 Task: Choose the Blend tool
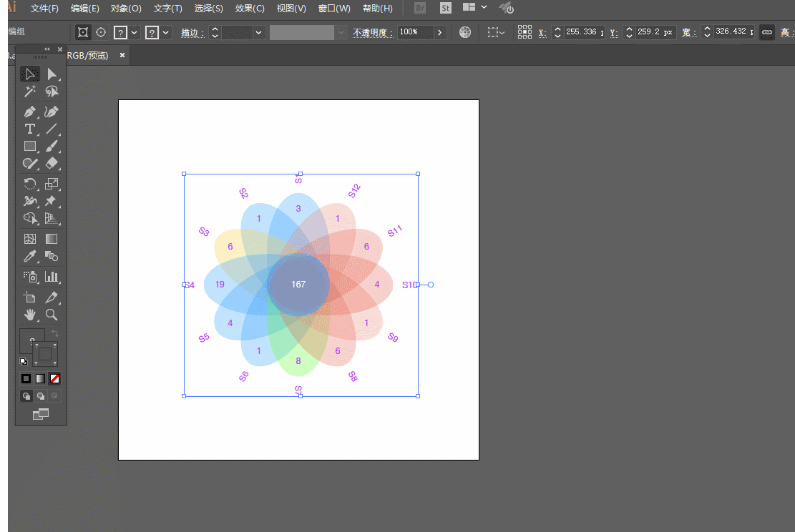pyautogui.click(x=52, y=257)
